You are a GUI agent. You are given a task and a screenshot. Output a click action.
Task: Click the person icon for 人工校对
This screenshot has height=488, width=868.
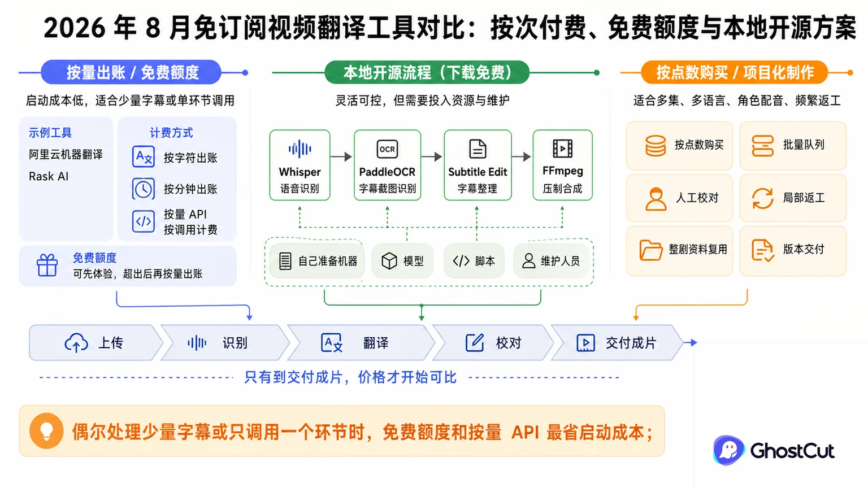[656, 198]
